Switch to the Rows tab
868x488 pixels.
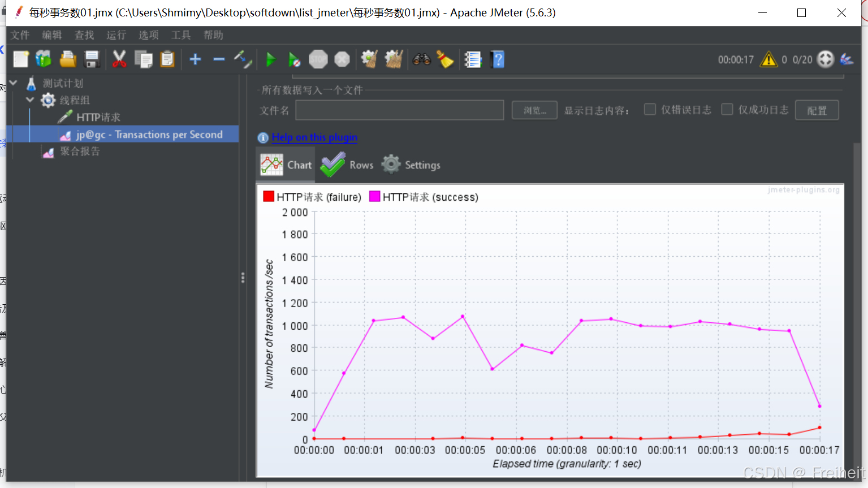click(x=347, y=165)
